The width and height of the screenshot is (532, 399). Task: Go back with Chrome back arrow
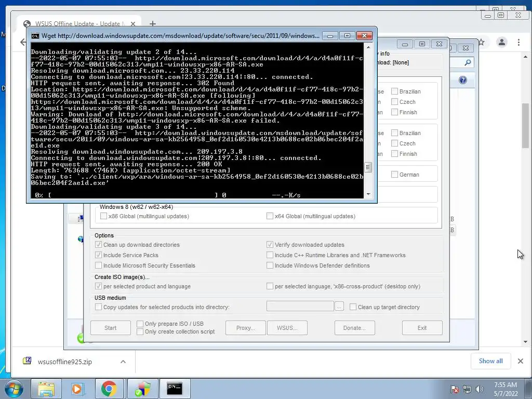pos(23,42)
